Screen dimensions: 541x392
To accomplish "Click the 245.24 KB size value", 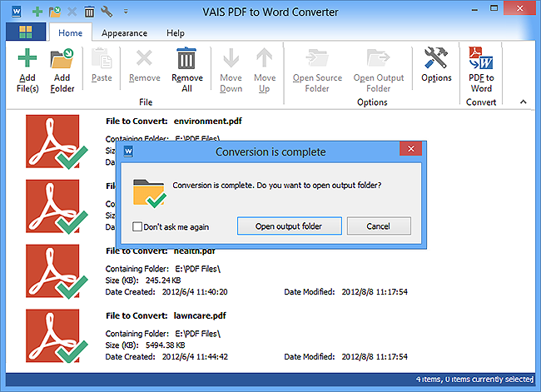I will click(x=163, y=280).
